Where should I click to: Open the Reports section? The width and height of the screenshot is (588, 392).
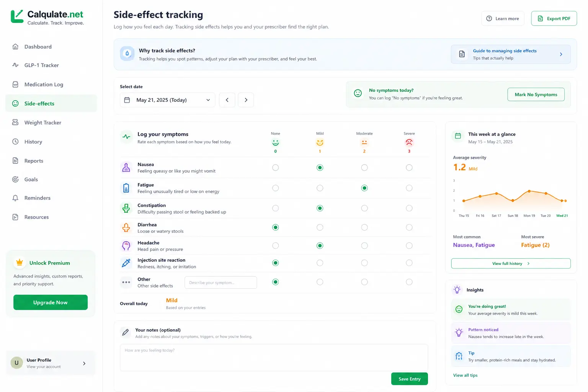point(51,161)
